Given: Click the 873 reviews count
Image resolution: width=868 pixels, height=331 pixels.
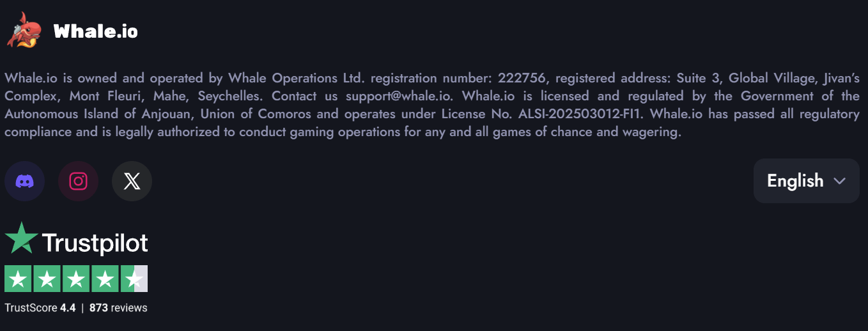Looking at the screenshot, I should (118, 308).
